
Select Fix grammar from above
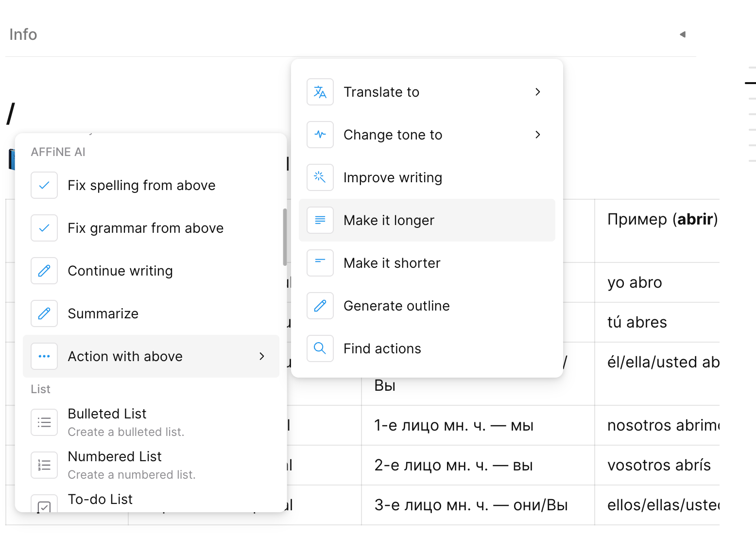point(145,228)
